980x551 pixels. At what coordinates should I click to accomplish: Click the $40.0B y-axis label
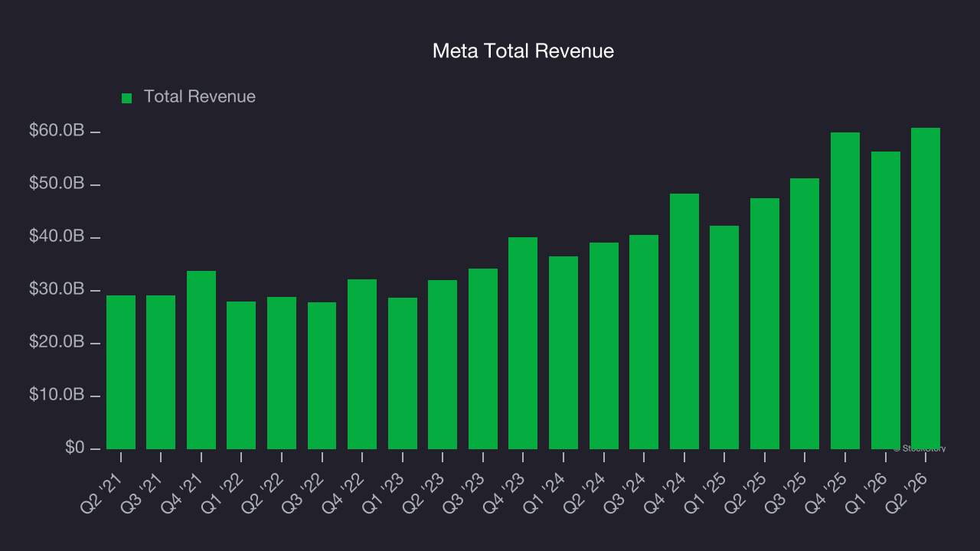pos(56,237)
